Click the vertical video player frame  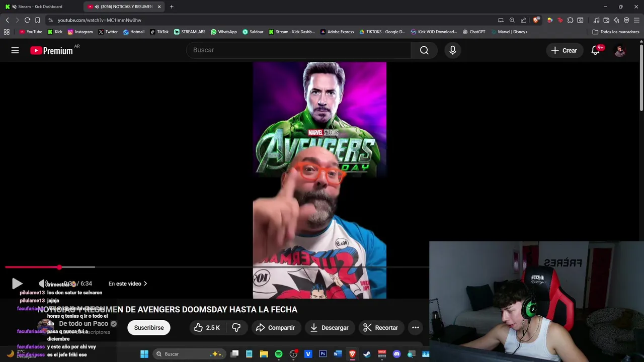[319, 180]
